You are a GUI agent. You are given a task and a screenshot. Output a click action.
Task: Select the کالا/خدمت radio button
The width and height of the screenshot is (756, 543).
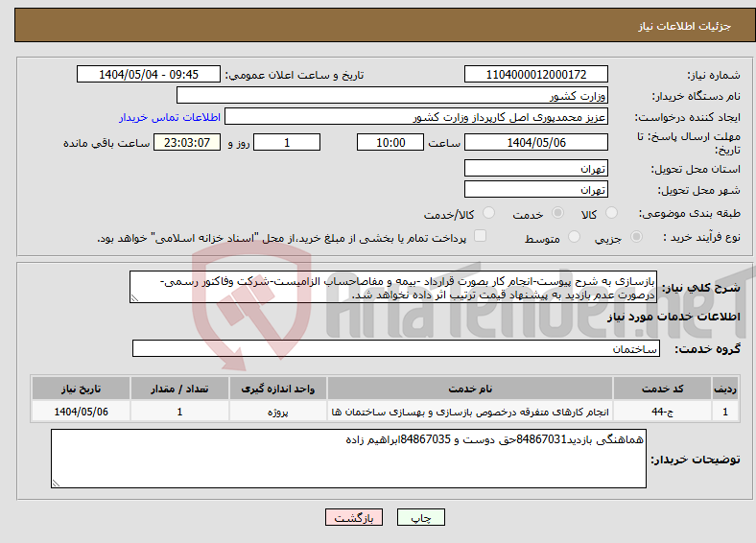pos(489,213)
